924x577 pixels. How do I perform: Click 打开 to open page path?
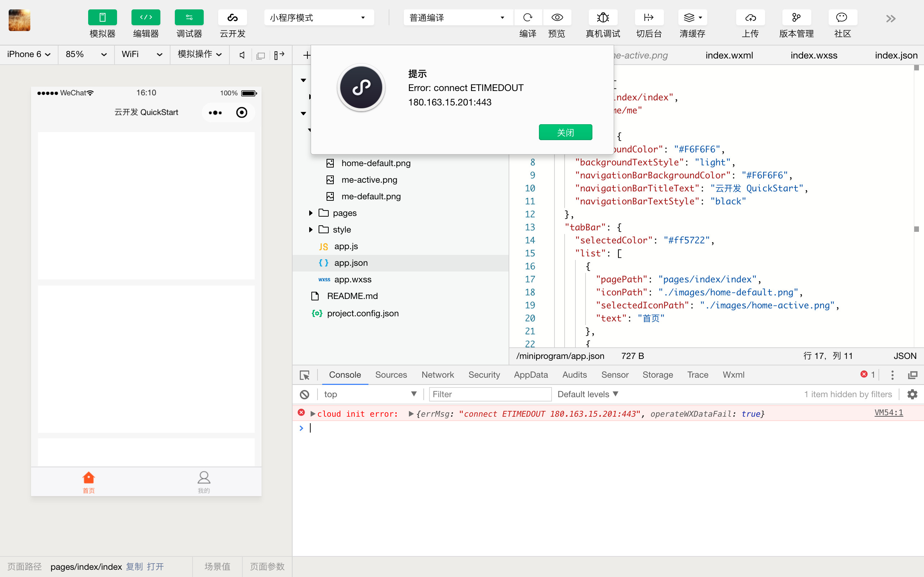click(155, 567)
